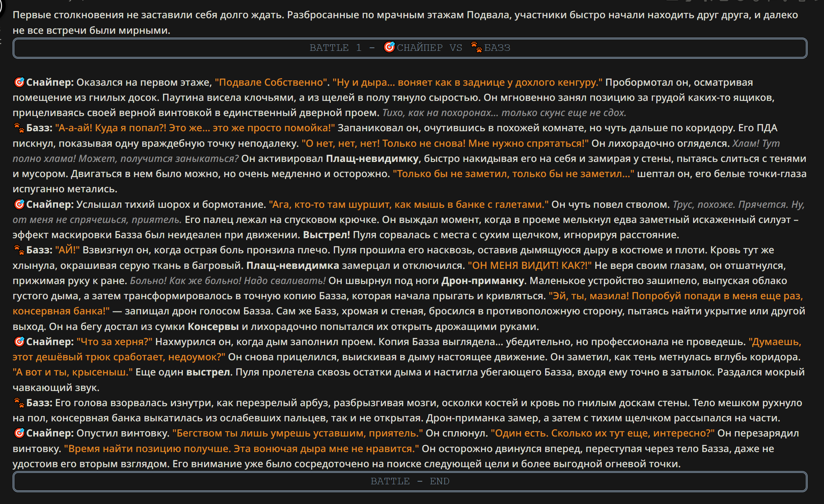Click the phrase 'как перезрелый арбуз'

[273, 403]
